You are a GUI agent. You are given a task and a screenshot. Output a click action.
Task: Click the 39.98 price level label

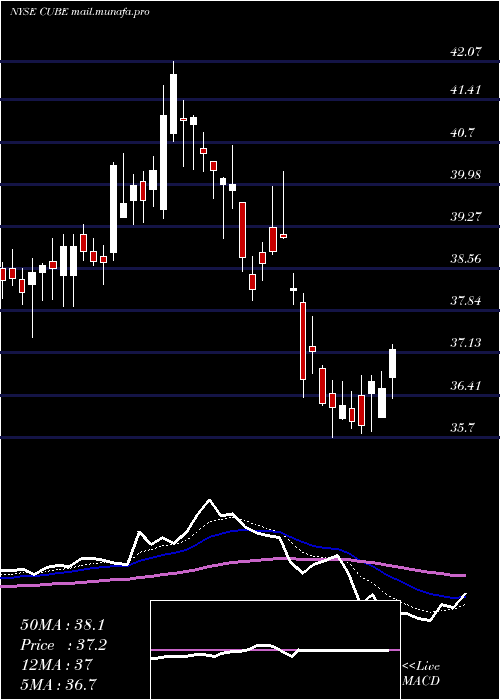point(466,175)
